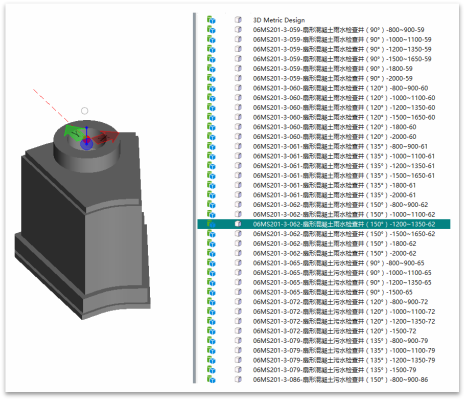Select row 06MS201-3-061 (135°)-1200~1350-61 text
This screenshot has width=465, height=399.
click(x=344, y=166)
